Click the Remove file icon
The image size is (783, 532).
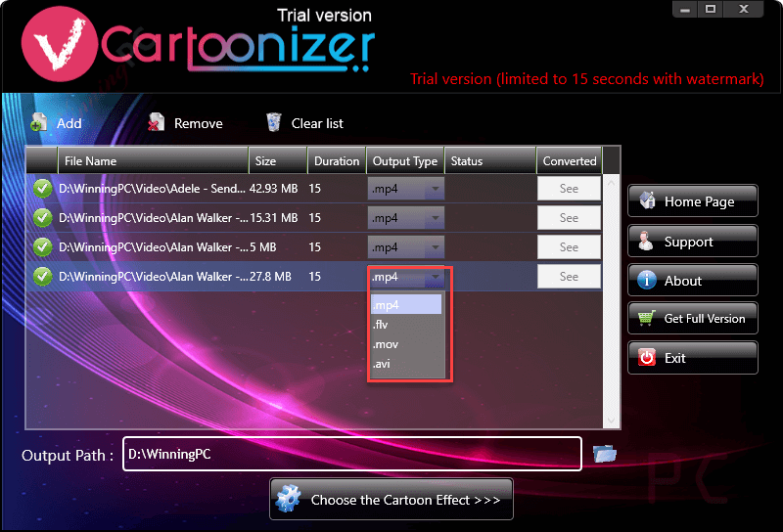157,122
